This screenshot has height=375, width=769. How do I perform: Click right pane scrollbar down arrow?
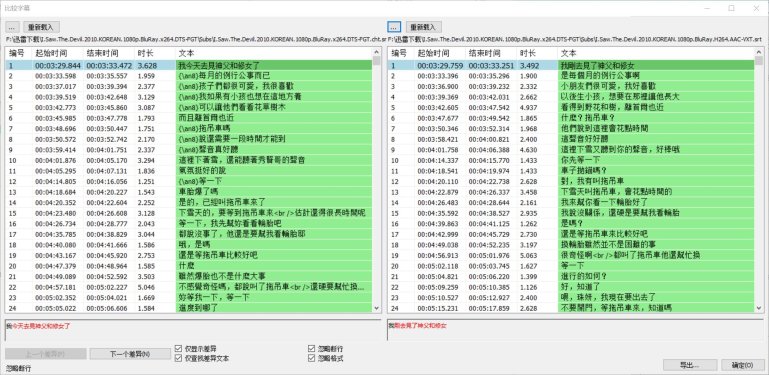759,308
